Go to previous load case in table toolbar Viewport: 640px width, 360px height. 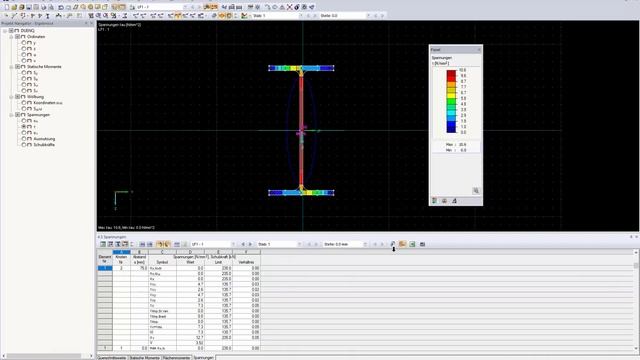click(243, 244)
